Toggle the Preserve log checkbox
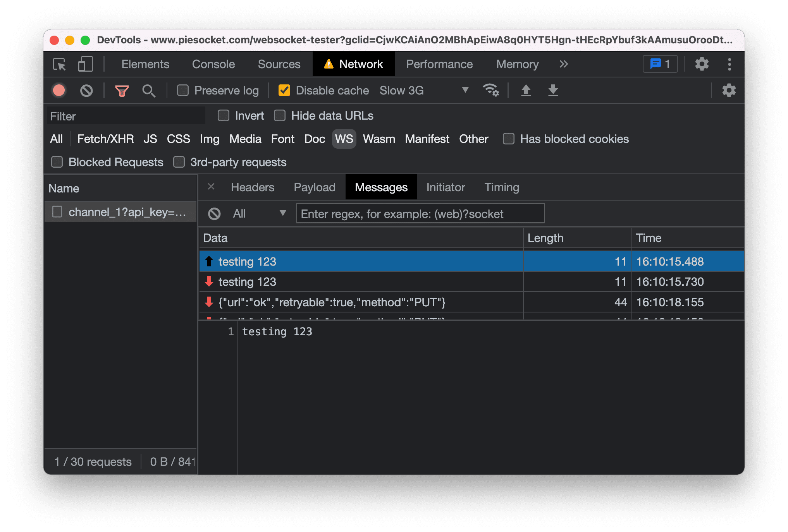Image resolution: width=788 pixels, height=532 pixels. [x=184, y=91]
